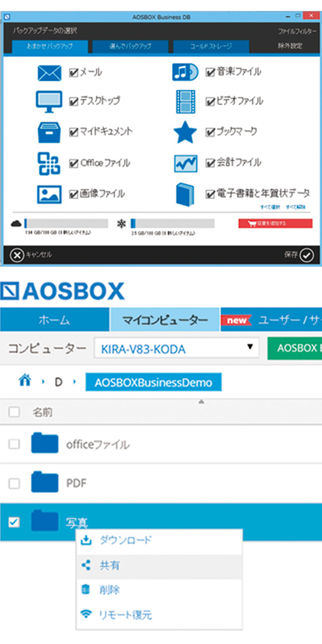Click breadcrumb chevron after D
This screenshot has width=322, height=644.
tap(74, 382)
